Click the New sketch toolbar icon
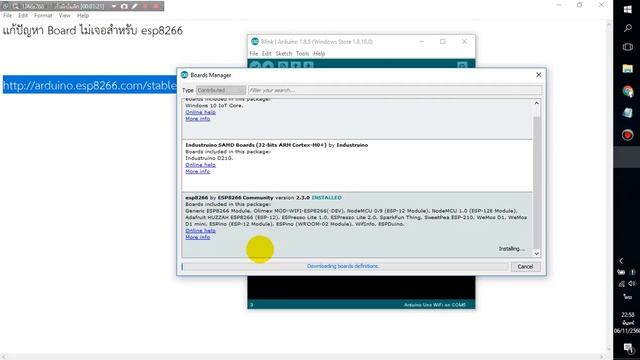This screenshot has height=360, width=640. click(282, 65)
